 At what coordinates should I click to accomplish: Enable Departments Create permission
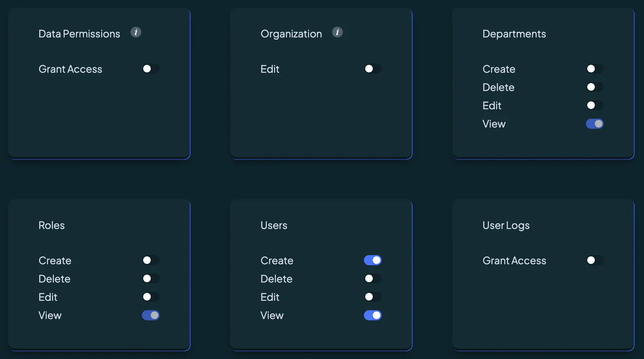click(x=594, y=69)
